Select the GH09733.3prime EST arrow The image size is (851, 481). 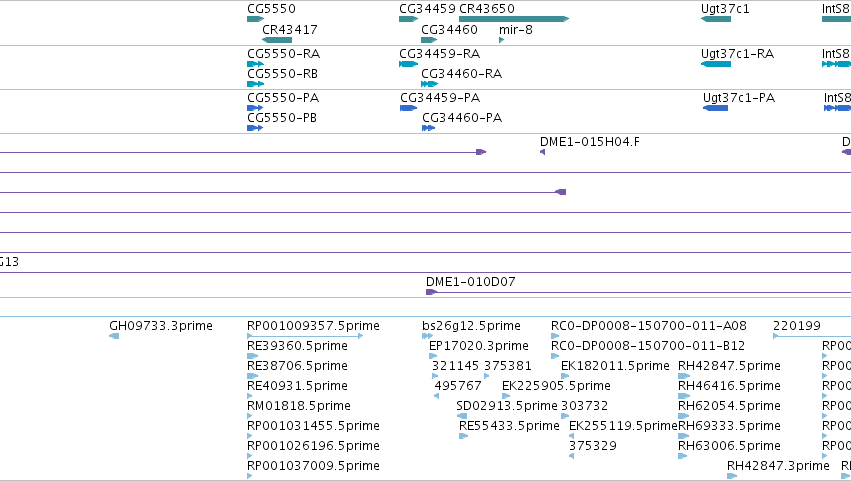tap(114, 336)
